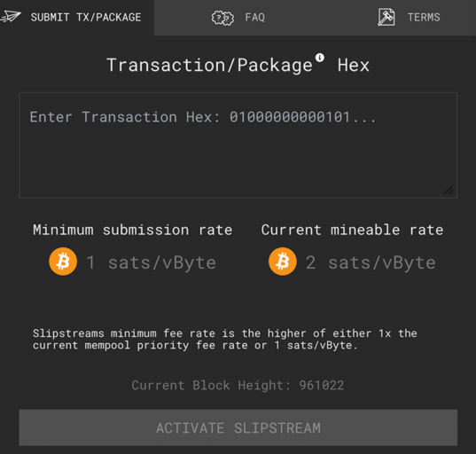The height and width of the screenshot is (454, 476).
Task: Click the Terms gavel document icon
Action: (386, 17)
